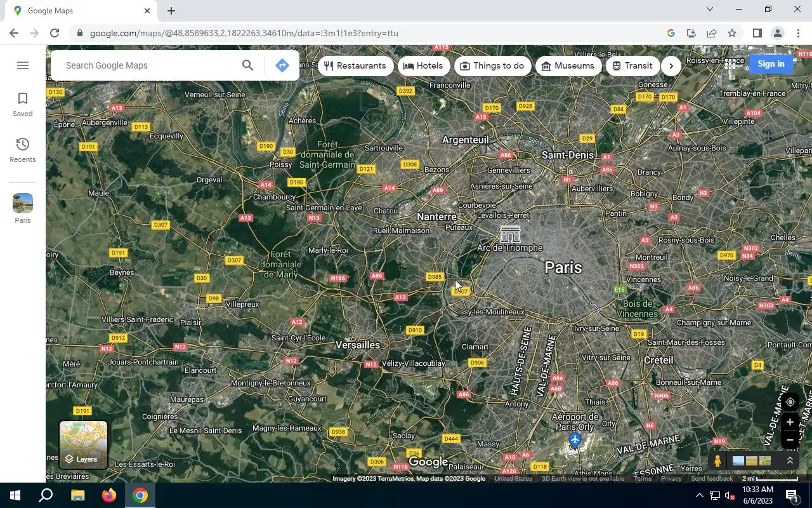This screenshot has width=812, height=508.
Task: Bookmark this page with the star
Action: click(x=732, y=33)
